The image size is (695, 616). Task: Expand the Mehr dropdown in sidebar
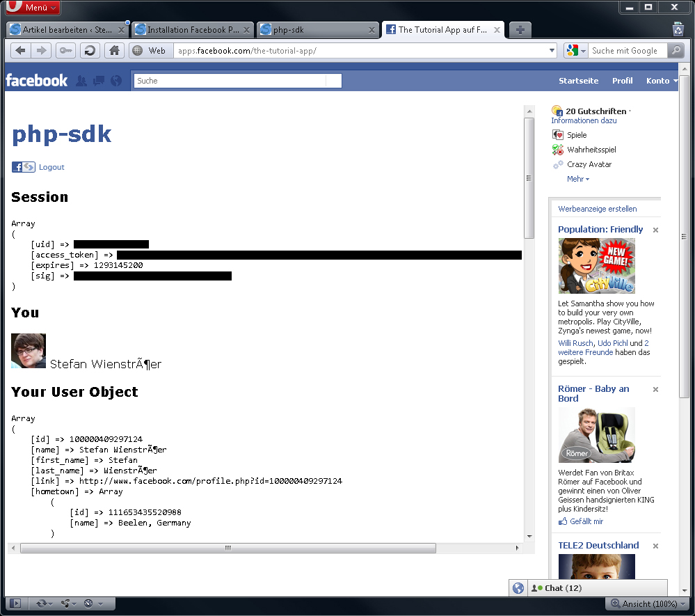tap(578, 179)
